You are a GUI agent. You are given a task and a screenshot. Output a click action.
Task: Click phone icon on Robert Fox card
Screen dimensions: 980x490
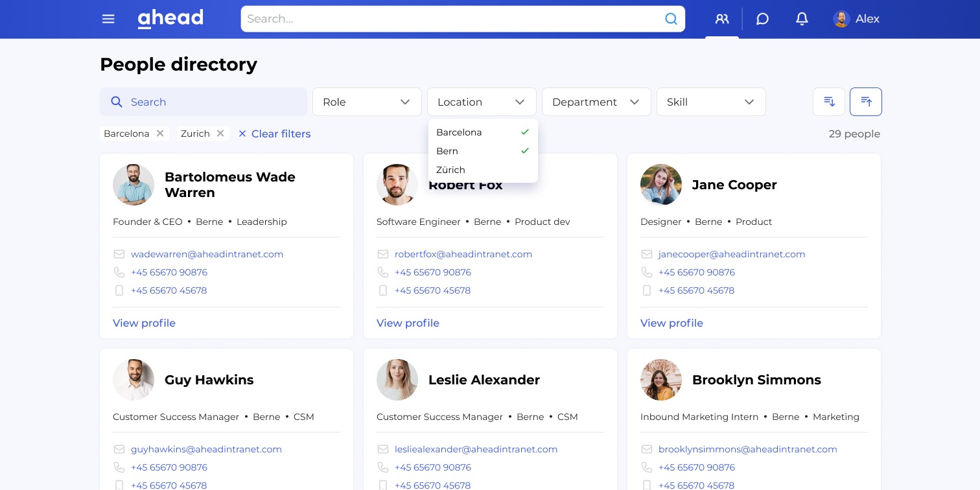click(383, 272)
